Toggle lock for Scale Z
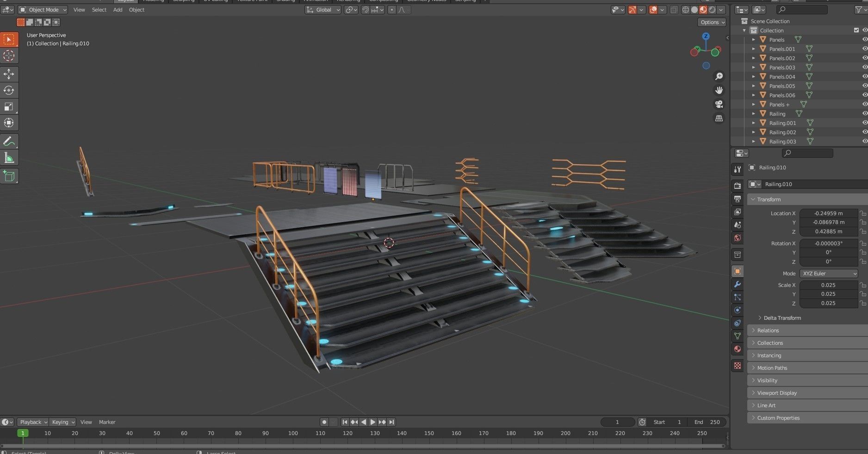The width and height of the screenshot is (868, 454). point(862,303)
